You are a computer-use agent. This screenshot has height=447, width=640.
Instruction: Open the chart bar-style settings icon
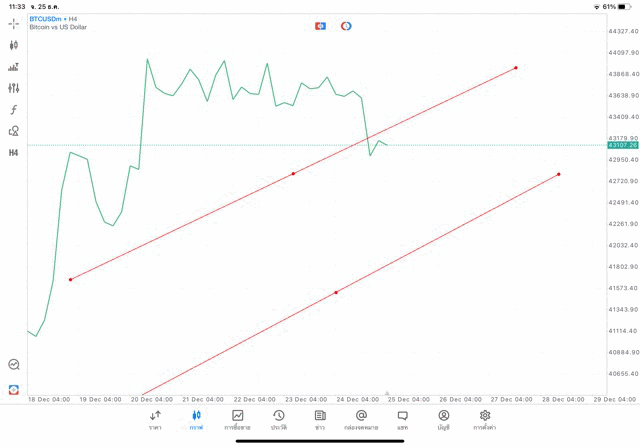(x=14, y=67)
